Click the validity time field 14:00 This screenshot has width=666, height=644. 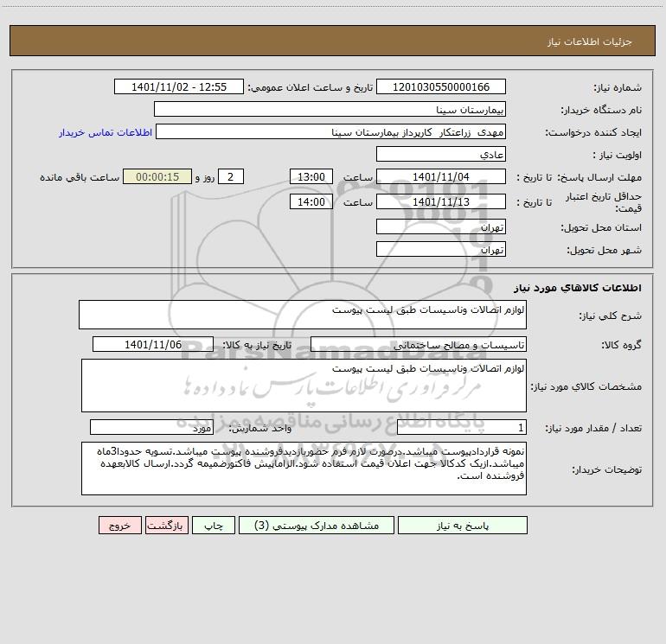tap(311, 201)
